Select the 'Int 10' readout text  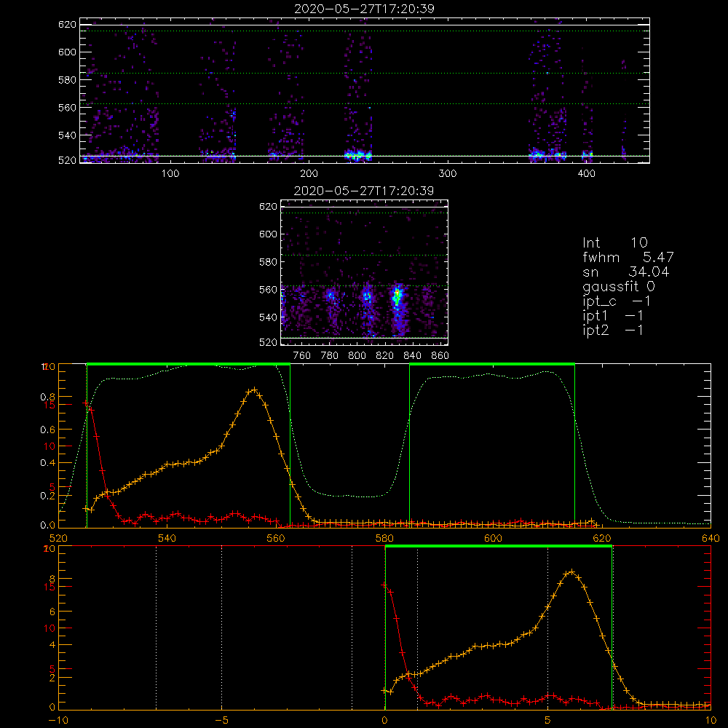click(615, 242)
